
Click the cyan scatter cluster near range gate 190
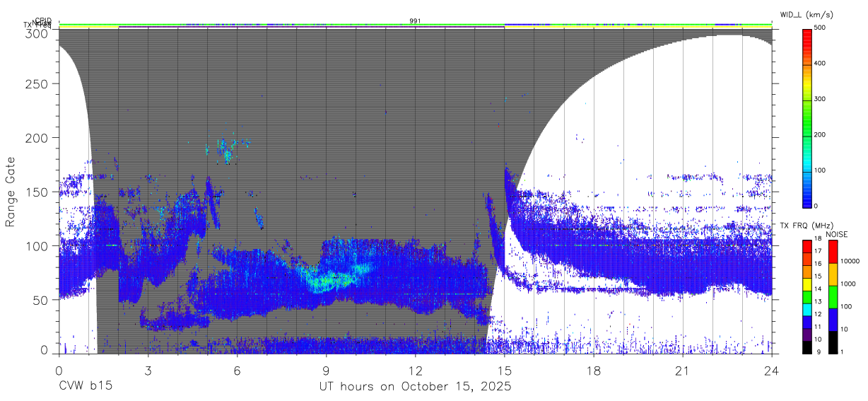coord(226,150)
